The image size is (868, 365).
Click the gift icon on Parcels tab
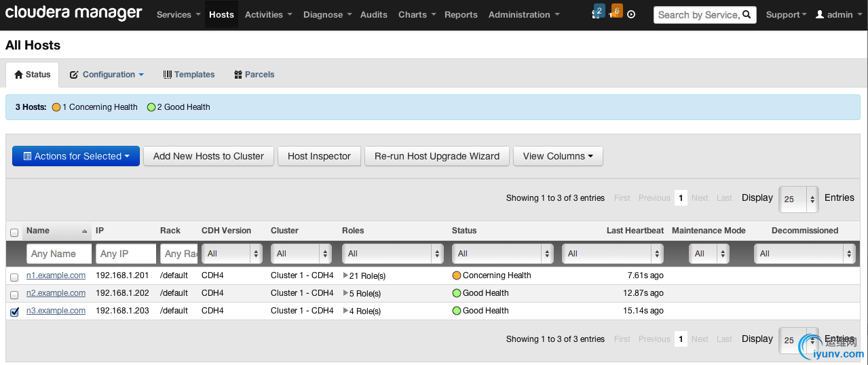(238, 75)
